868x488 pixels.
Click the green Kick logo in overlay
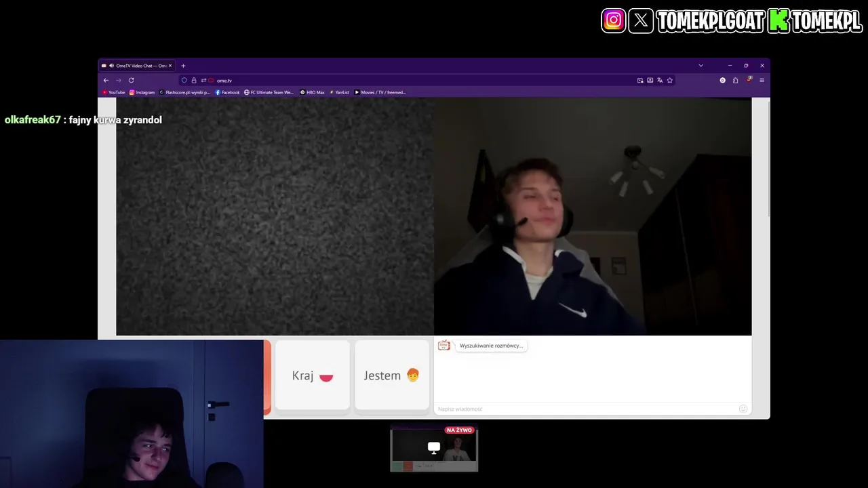pyautogui.click(x=778, y=20)
